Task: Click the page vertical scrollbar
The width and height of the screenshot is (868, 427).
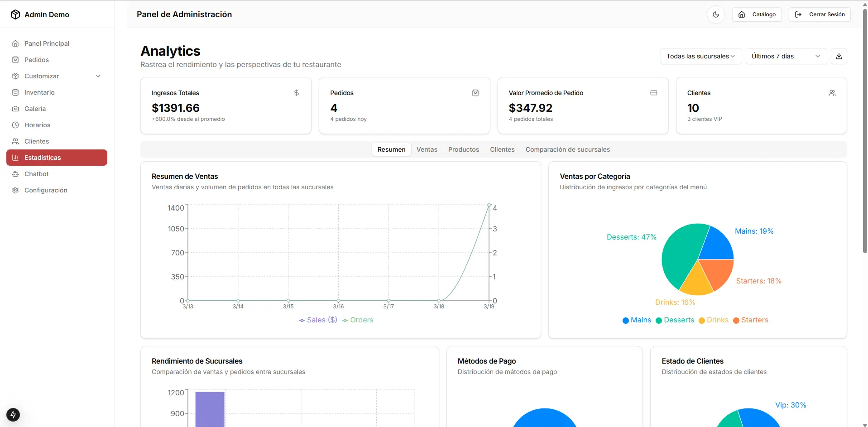Action: click(x=864, y=136)
